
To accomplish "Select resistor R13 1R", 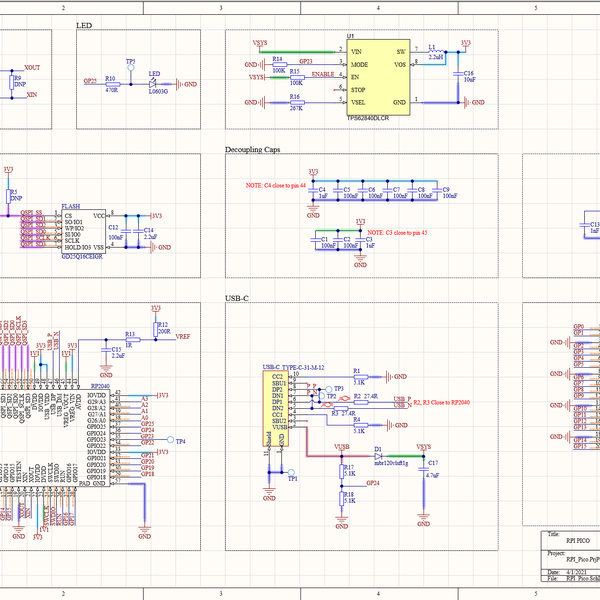I will pos(133,340).
